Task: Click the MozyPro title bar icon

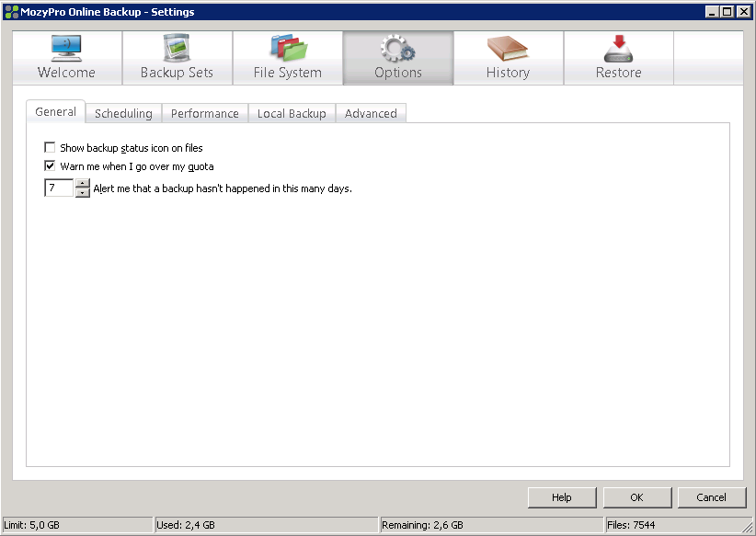Action: (11, 12)
